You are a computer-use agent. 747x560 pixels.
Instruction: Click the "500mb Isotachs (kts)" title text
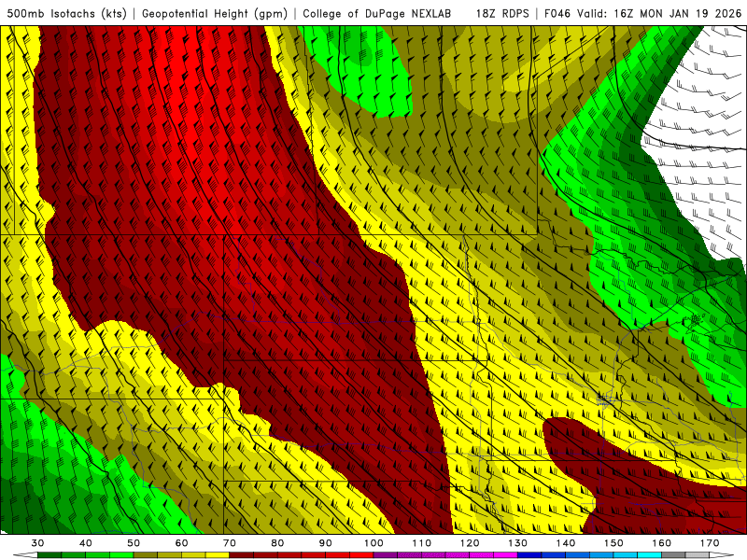click(x=67, y=14)
